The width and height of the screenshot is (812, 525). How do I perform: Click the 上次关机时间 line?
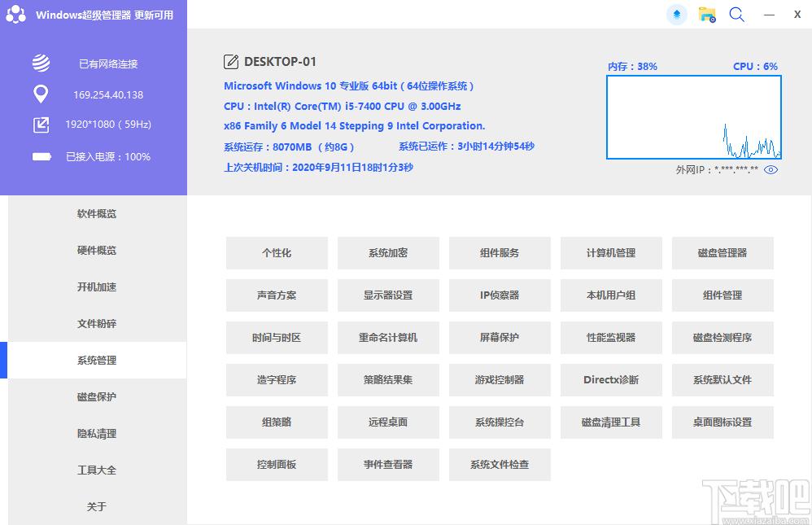pos(318,168)
